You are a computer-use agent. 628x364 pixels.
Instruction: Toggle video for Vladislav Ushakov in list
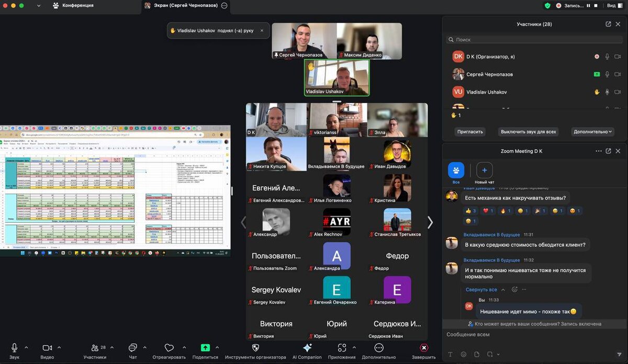click(618, 92)
